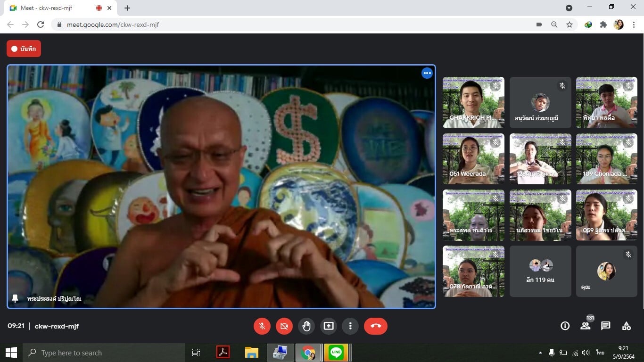Unpin the main speaker using pin icon
Screen dimensions: 644x362
coord(15,299)
